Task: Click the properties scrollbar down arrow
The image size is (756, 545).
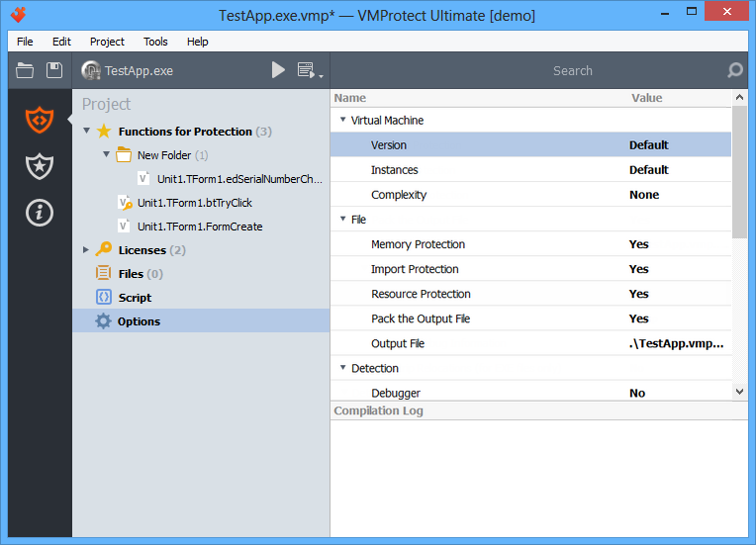Action: click(739, 392)
